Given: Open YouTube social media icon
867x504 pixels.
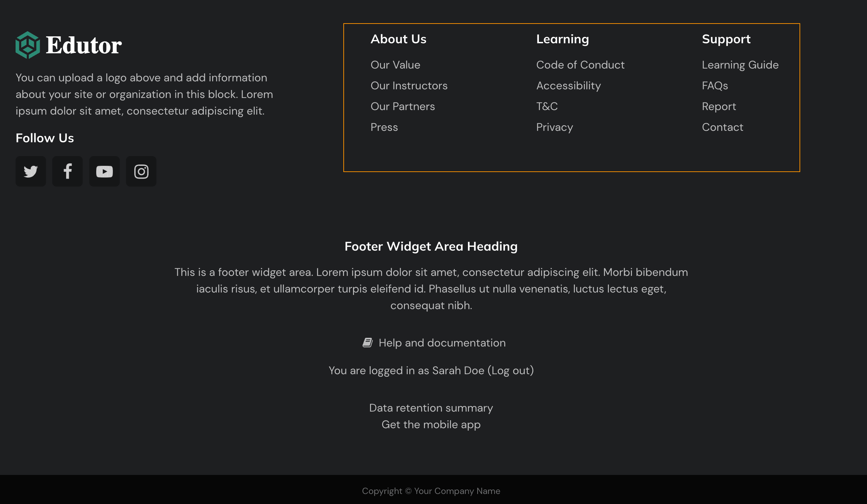Looking at the screenshot, I should click(104, 172).
